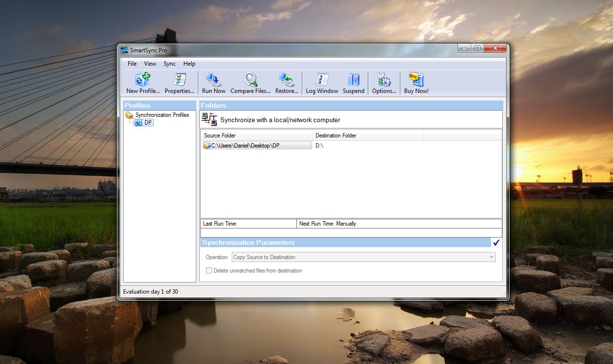Enable Delete unmatched files from destination
The width and height of the screenshot is (613, 364).
coord(209,270)
